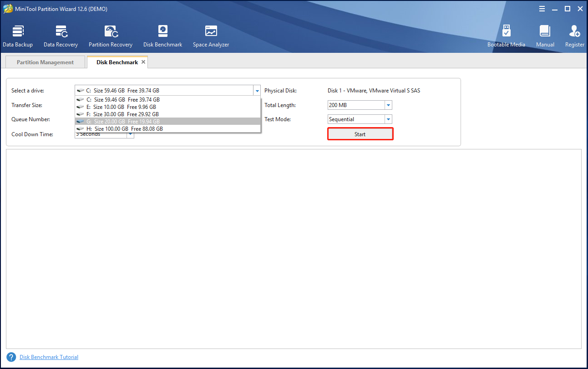Click the blue help question mark icon
Viewport: 588px width, 369px height.
(11, 357)
